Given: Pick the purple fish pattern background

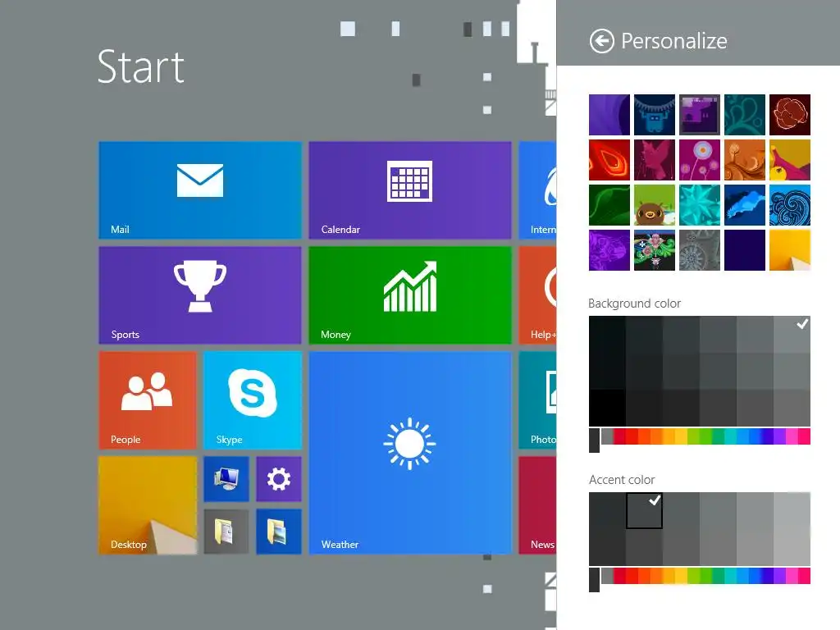Looking at the screenshot, I should coord(609,250).
